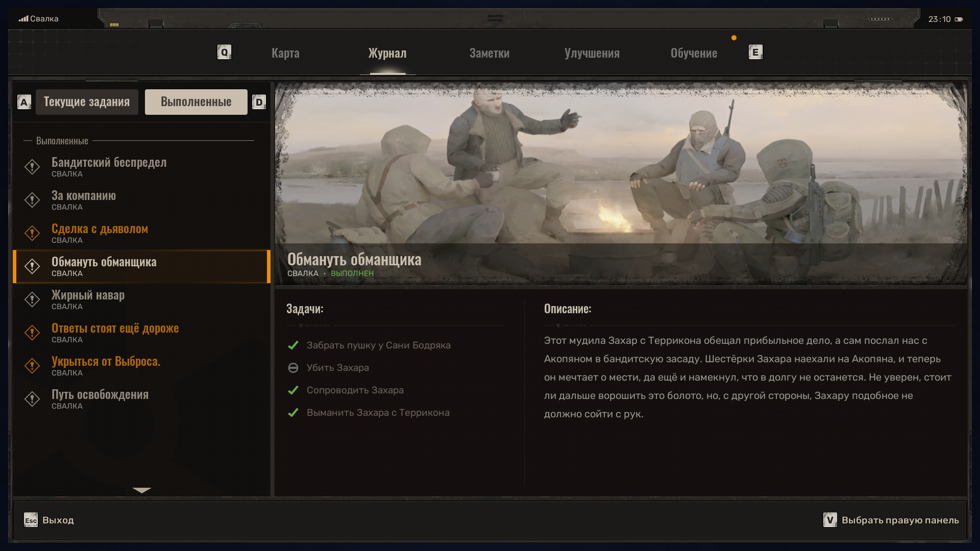980x551 pixels.
Task: Show Текущие задания quest list
Action: coord(87,102)
